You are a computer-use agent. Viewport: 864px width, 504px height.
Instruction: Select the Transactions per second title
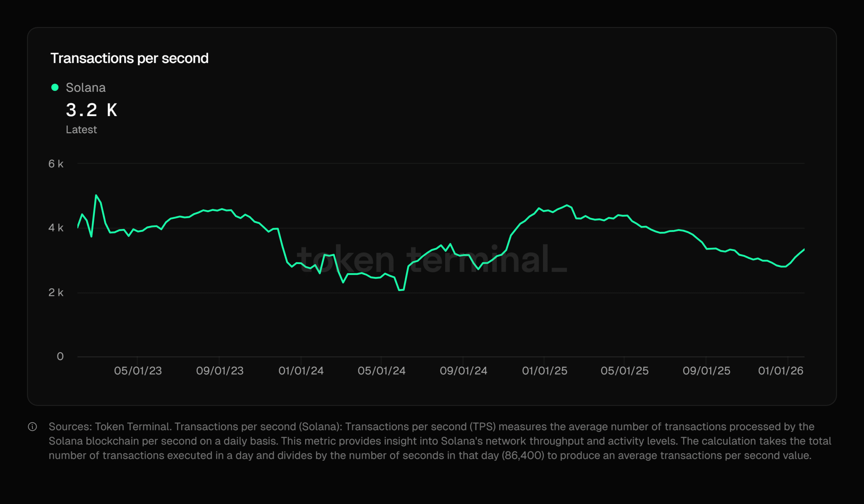(130, 58)
